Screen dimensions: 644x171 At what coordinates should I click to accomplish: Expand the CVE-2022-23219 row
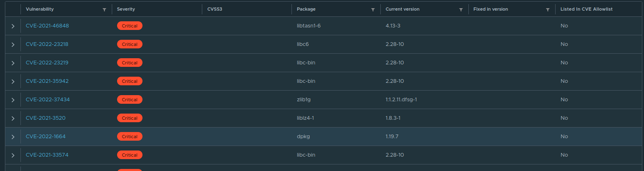pyautogui.click(x=13, y=63)
